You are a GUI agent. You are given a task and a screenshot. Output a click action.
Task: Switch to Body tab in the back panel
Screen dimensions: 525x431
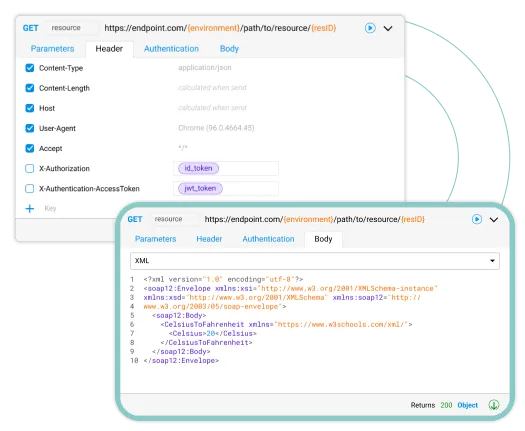[229, 49]
